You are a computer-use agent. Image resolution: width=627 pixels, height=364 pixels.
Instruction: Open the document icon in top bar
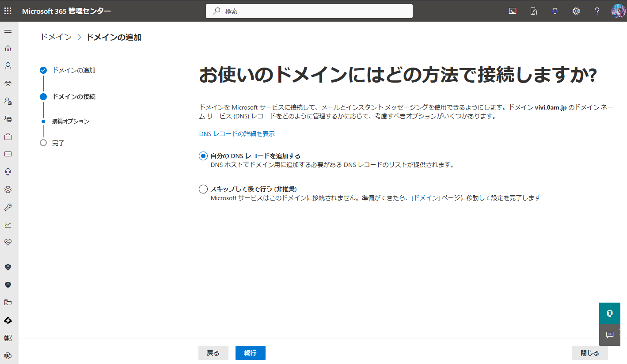pyautogui.click(x=534, y=11)
